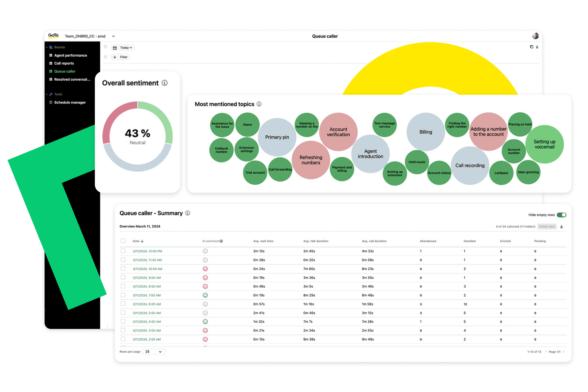Click the GoTo logo

click(53, 35)
